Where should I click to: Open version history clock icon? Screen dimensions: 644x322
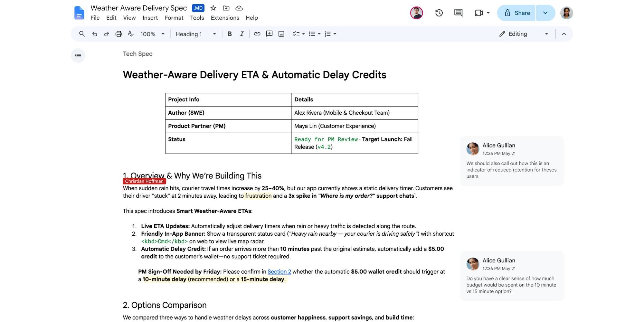[439, 13]
